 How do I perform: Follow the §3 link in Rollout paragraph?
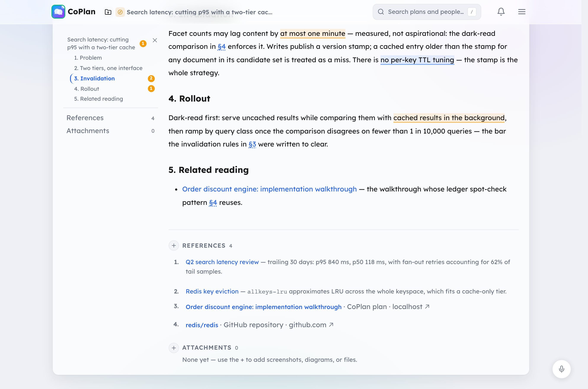pyautogui.click(x=252, y=144)
